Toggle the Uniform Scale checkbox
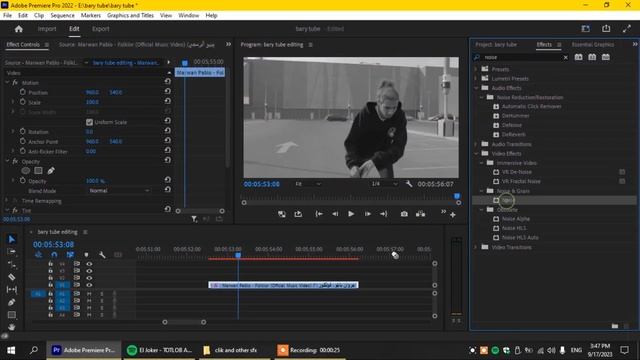 89,122
